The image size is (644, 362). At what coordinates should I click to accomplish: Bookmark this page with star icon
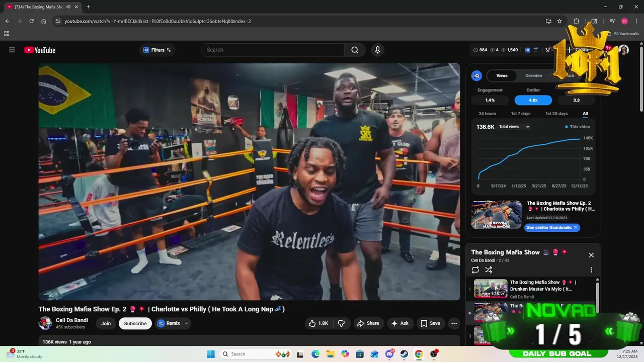coord(559,21)
